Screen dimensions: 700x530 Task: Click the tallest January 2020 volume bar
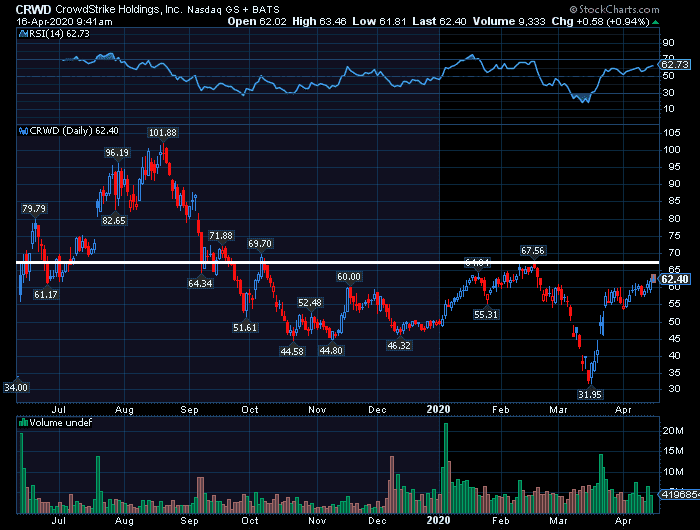(446, 468)
